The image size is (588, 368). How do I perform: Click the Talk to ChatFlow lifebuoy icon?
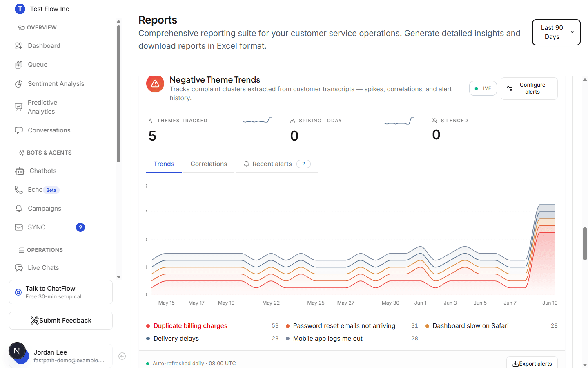tap(18, 292)
